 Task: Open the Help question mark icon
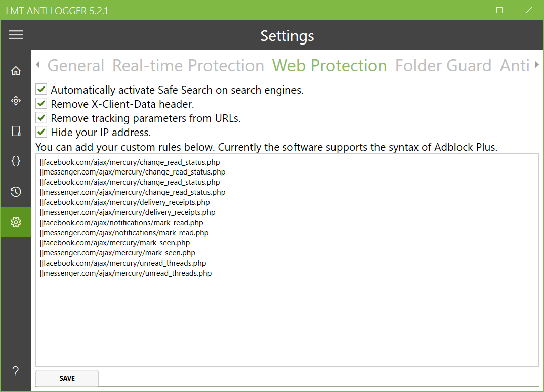point(16,372)
